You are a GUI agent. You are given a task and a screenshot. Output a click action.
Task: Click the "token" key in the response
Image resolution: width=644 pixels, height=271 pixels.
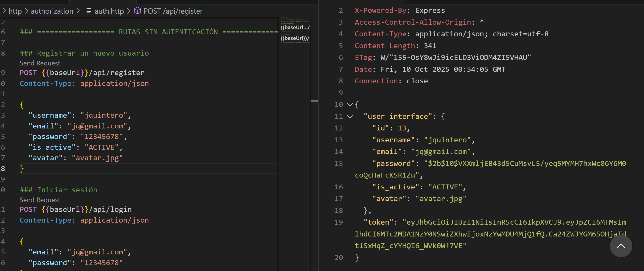[378, 222]
